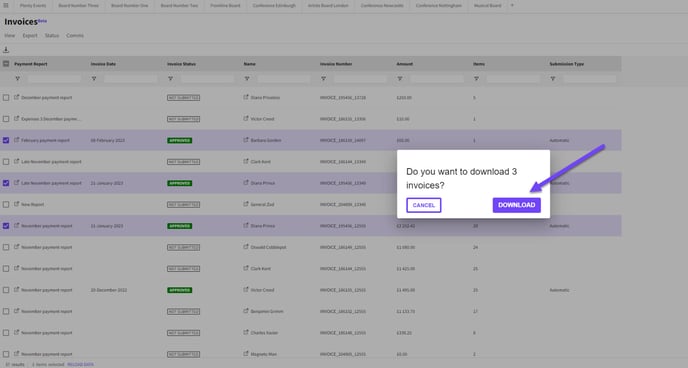Uncheck the February payment report row checkbox
Image resolution: width=688 pixels, height=368 pixels.
click(x=6, y=140)
